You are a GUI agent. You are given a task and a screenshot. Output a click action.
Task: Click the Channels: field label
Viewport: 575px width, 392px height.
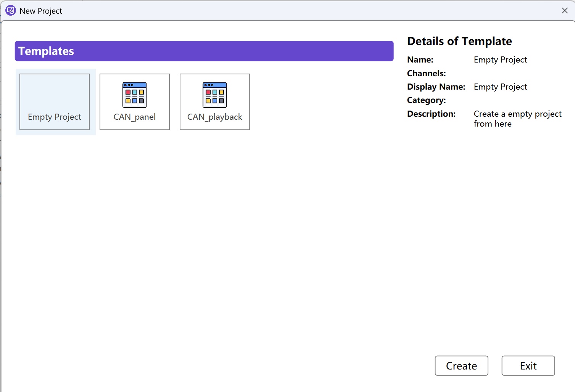[x=426, y=73]
